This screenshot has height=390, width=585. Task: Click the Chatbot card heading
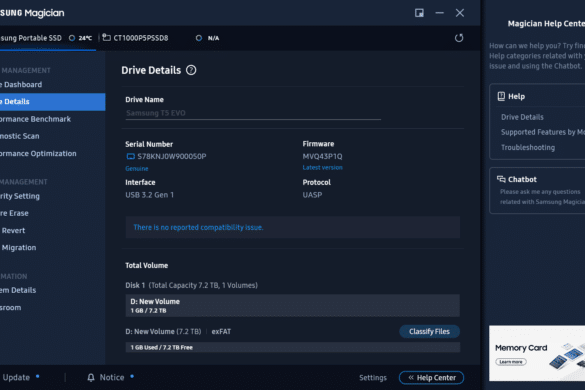tap(522, 180)
